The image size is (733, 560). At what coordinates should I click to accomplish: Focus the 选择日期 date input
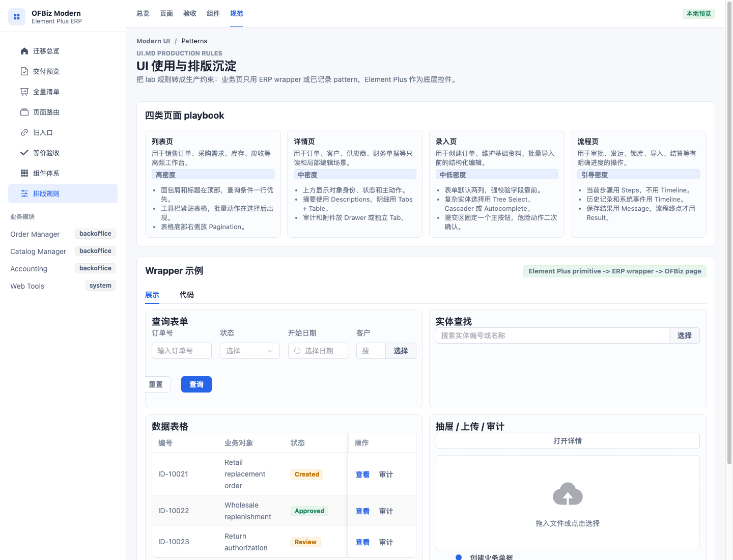point(318,351)
